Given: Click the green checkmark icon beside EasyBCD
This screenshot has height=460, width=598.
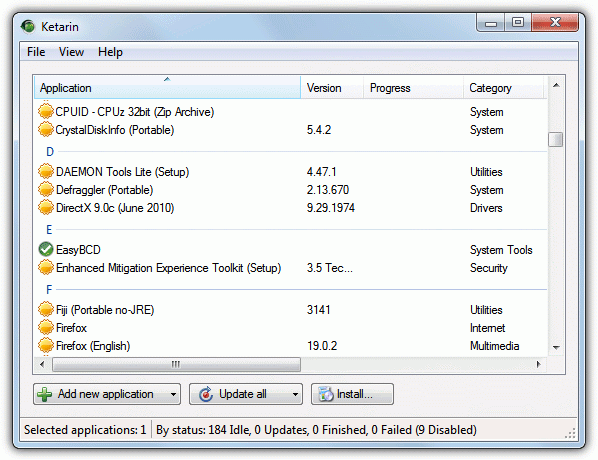Looking at the screenshot, I should tap(46, 249).
